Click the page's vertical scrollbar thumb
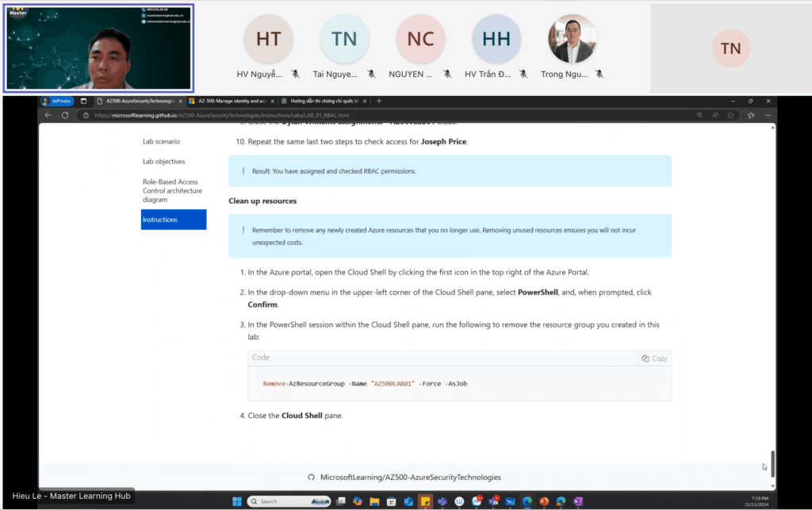812x510 pixels. (x=772, y=464)
